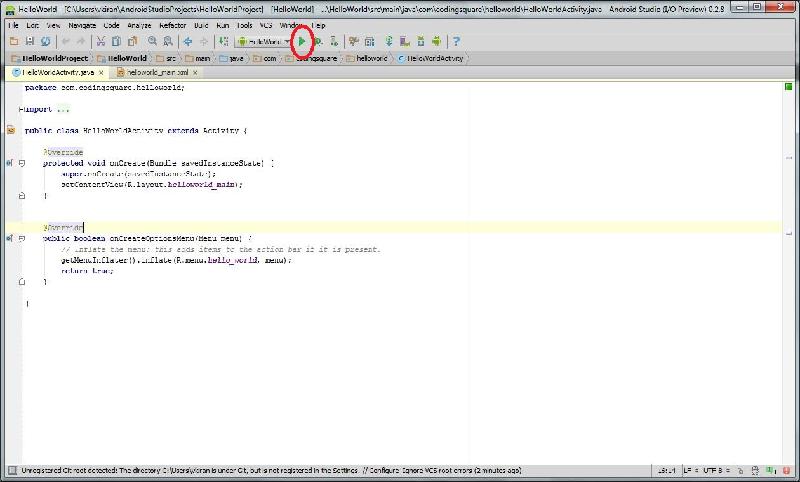Change LF line separator in status bar
Image resolution: width=800 pixels, height=482 pixels.
pos(690,470)
